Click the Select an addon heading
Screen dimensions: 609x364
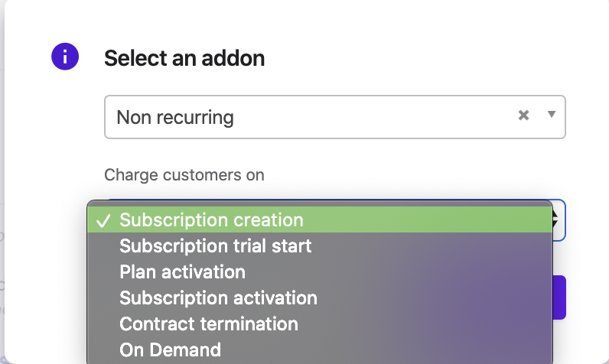pyautogui.click(x=184, y=58)
